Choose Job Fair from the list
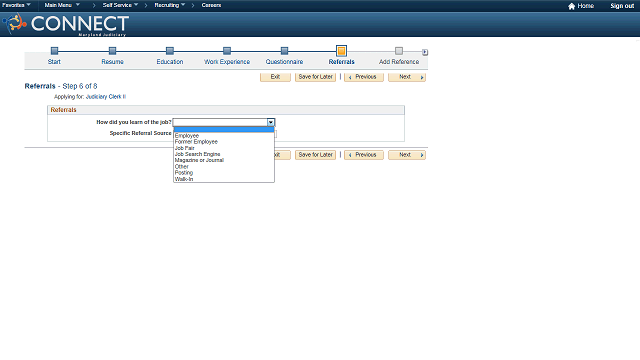The image size is (640, 360). coord(224,148)
